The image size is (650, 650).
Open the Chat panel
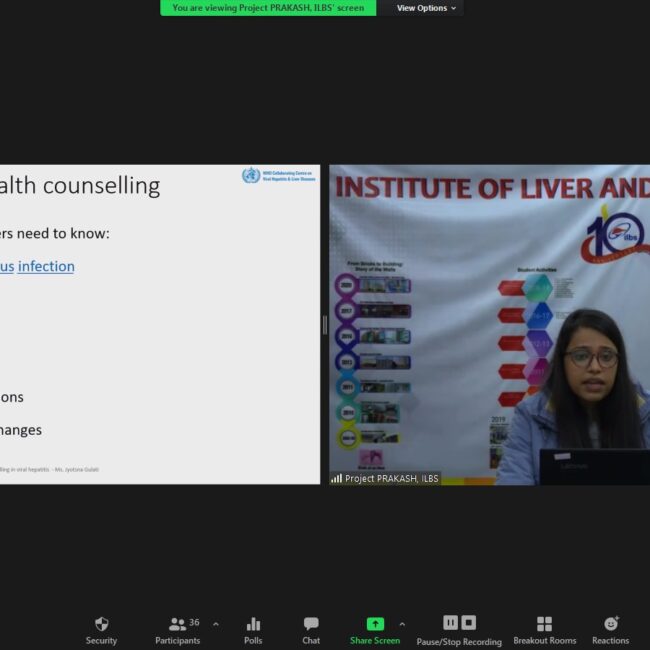pos(311,624)
